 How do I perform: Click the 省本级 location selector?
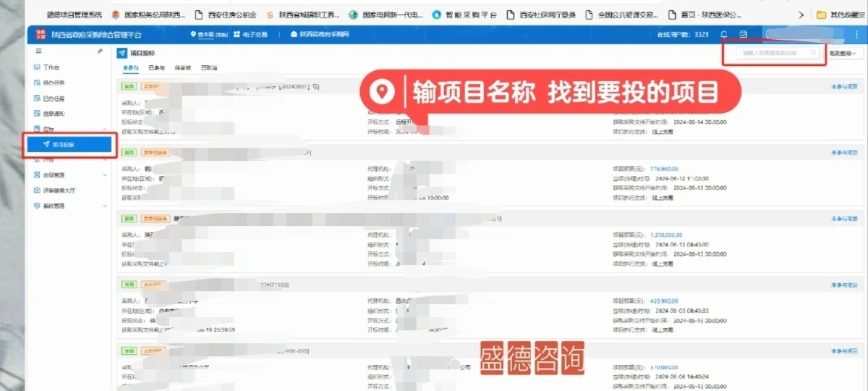[209, 34]
